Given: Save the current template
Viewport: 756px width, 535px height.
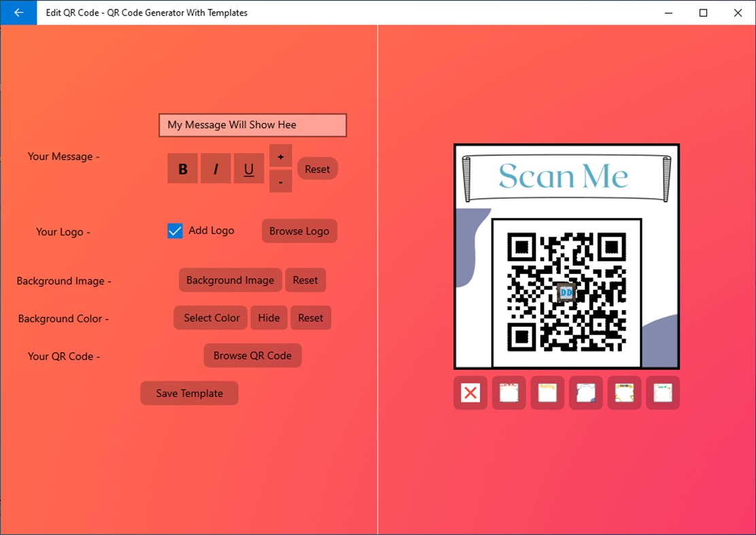Looking at the screenshot, I should coord(190,393).
